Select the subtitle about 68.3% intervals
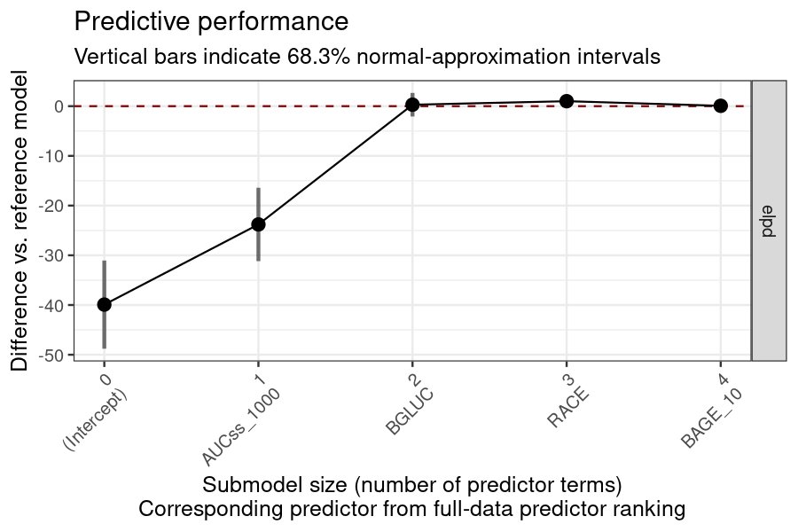The image size is (798, 532). [367, 57]
